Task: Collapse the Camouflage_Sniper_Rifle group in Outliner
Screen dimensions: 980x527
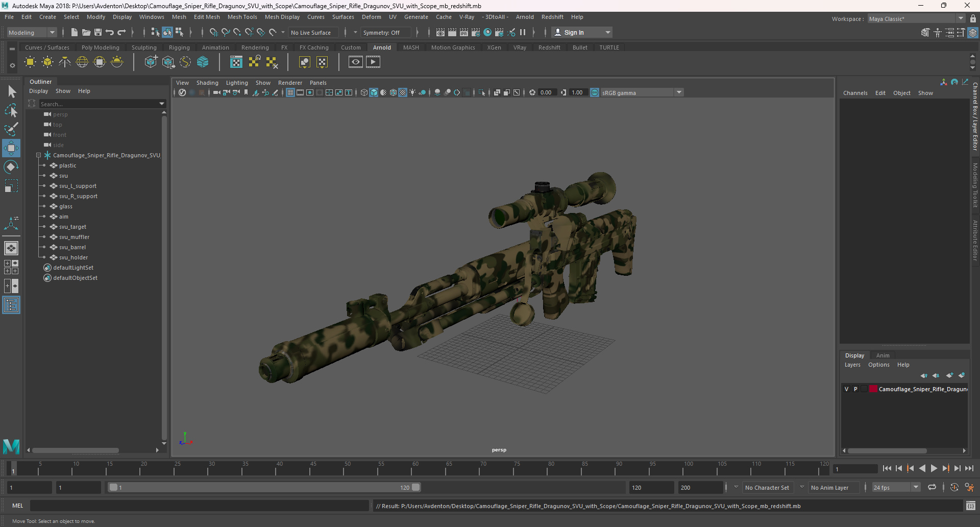Action: click(38, 155)
